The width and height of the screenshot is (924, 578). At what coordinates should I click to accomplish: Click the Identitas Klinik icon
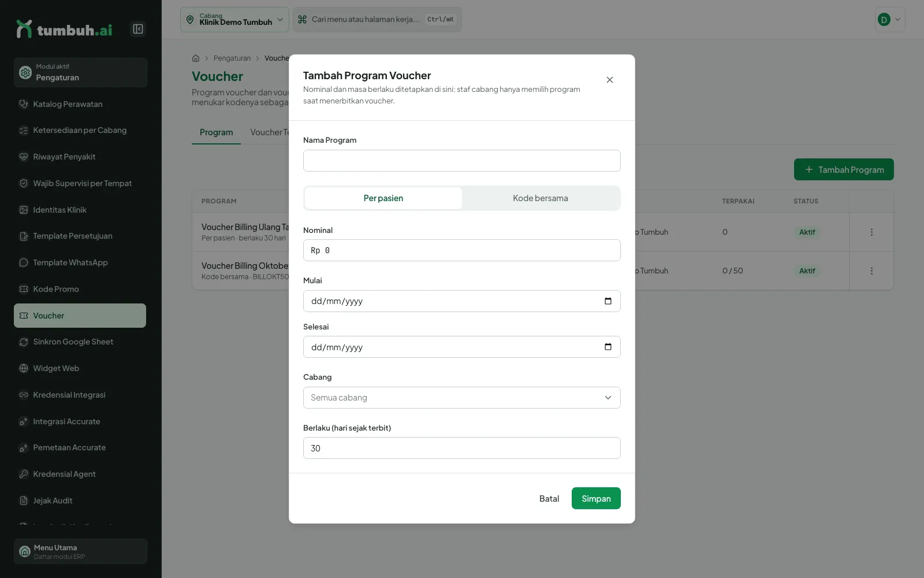(24, 210)
